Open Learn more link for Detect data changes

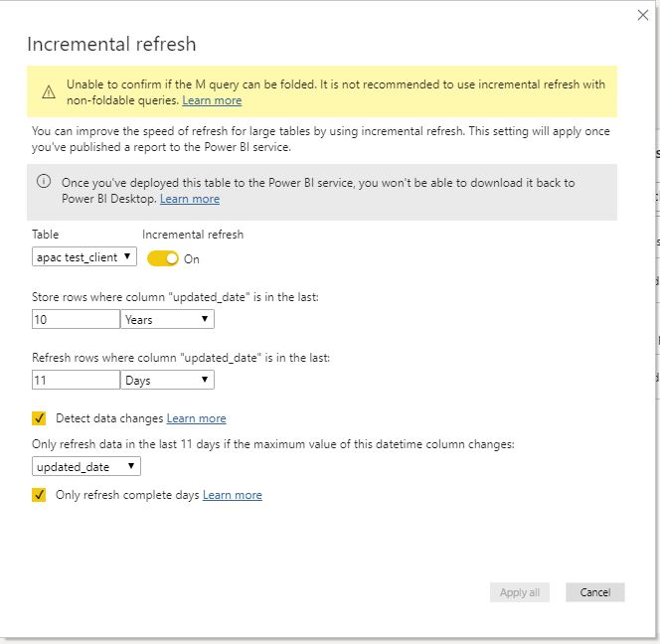[196, 418]
